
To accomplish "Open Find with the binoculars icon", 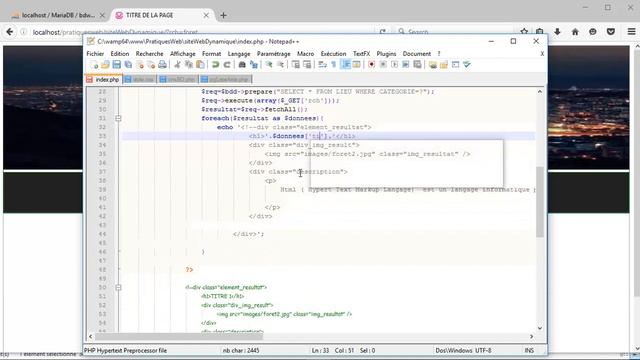I will coord(242,64).
